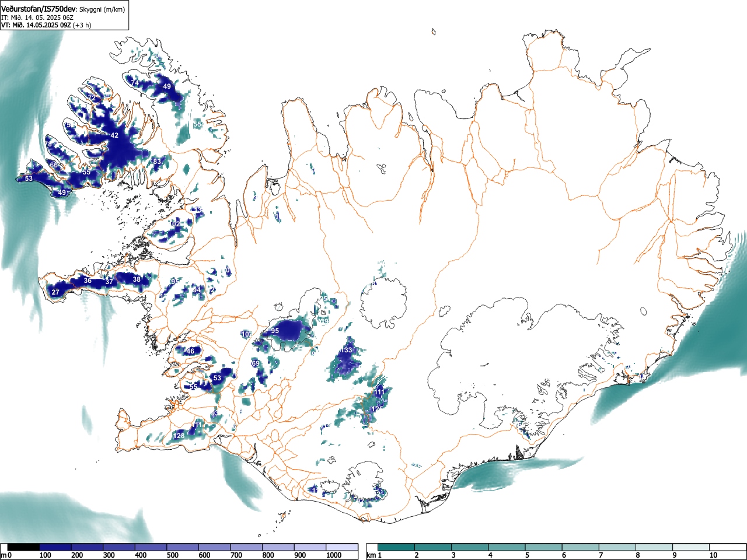Click the '94' visibility value on map
Screen dimensions: 747x560
pyautogui.click(x=197, y=290)
